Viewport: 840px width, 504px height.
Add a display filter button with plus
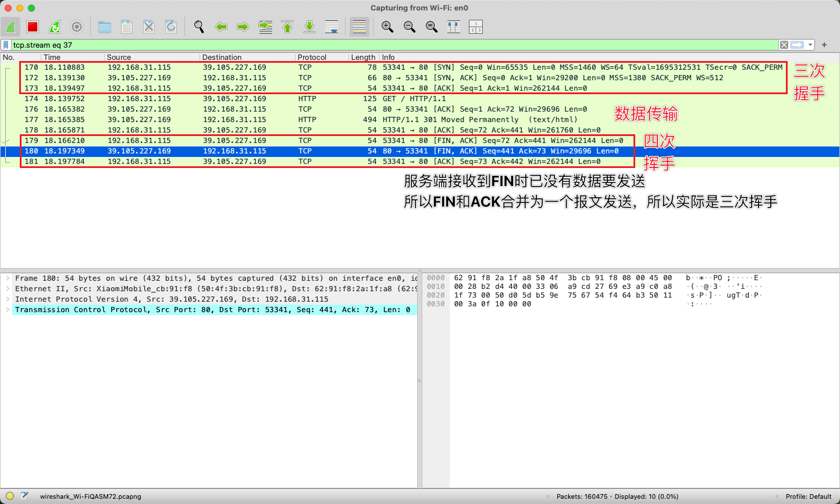[x=824, y=45]
